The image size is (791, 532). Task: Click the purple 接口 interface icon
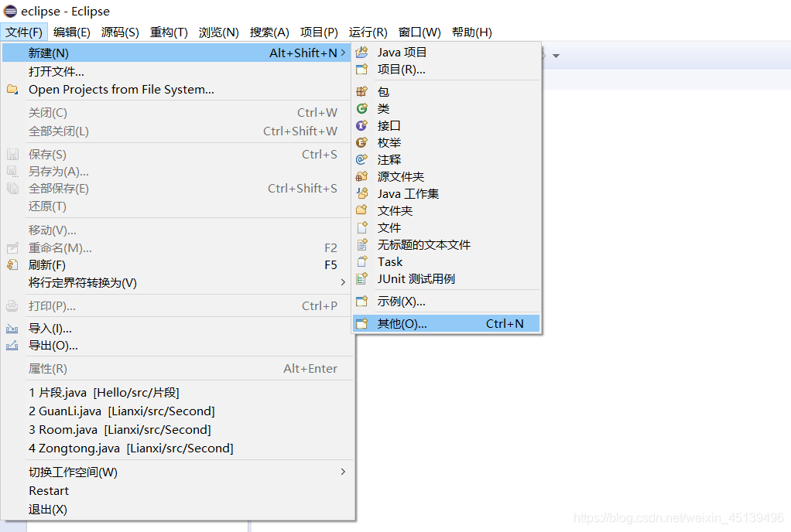point(361,125)
